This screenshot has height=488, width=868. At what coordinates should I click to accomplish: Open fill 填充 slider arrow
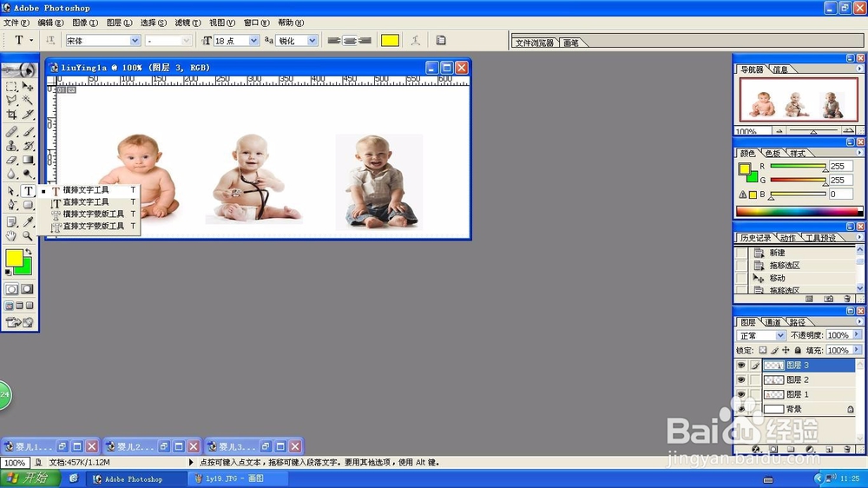pos(857,350)
